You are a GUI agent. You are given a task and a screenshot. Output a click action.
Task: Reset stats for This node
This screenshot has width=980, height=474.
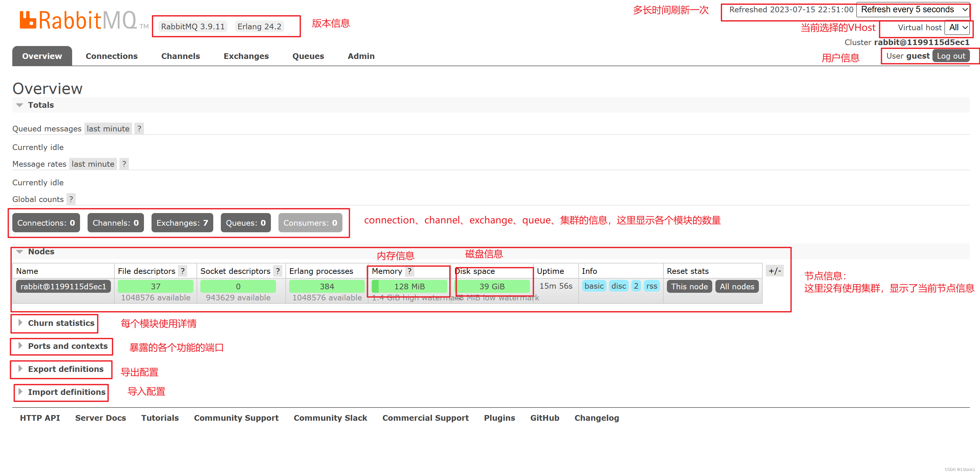689,287
